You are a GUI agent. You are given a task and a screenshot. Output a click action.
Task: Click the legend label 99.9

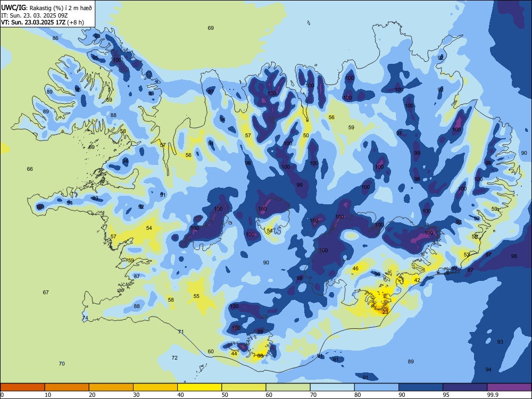coord(493,395)
